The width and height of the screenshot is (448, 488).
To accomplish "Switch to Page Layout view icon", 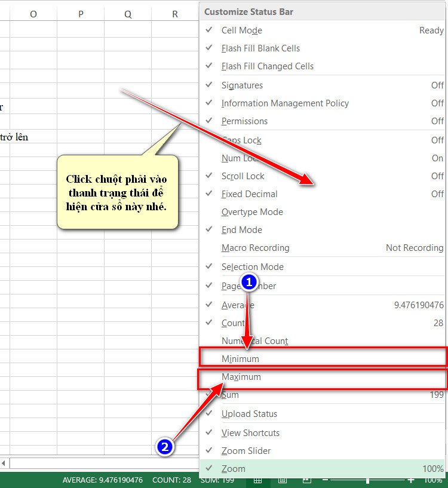I will point(283,481).
